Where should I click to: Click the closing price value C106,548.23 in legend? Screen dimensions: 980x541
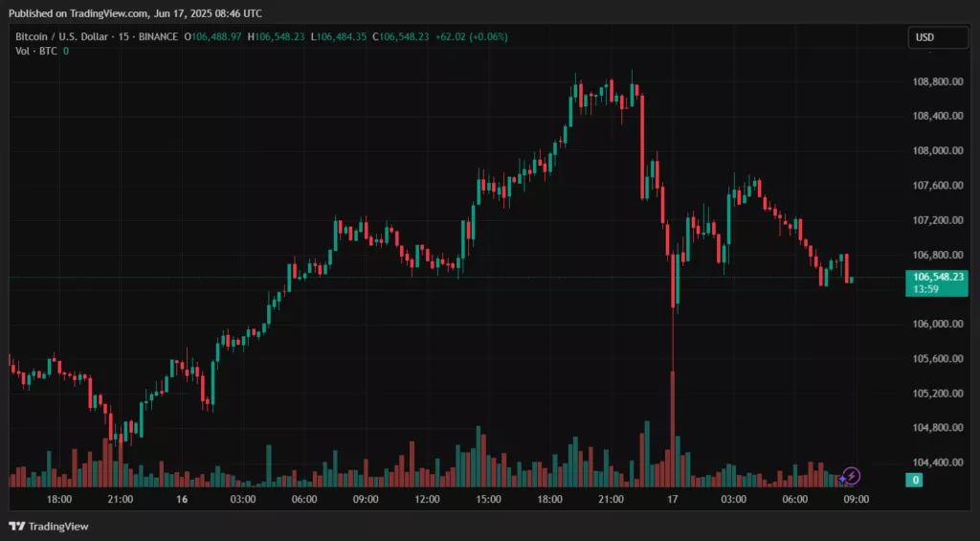(402, 36)
